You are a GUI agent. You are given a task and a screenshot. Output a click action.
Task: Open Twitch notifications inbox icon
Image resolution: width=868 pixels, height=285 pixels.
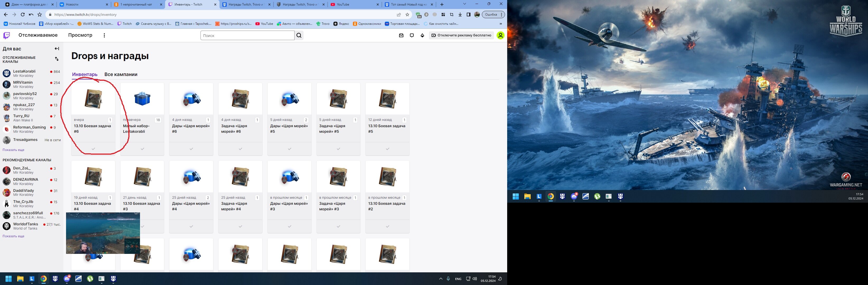click(x=401, y=35)
